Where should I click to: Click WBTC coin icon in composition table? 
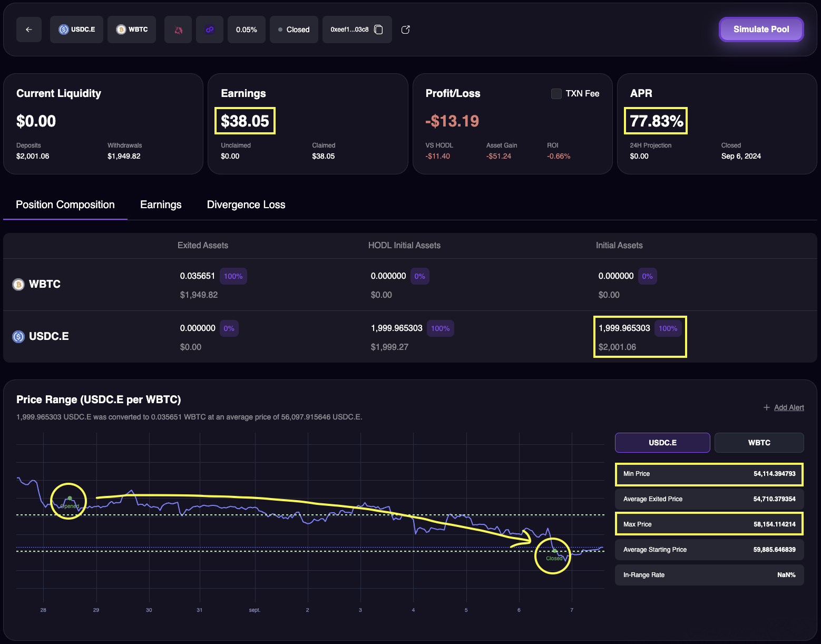[18, 285]
